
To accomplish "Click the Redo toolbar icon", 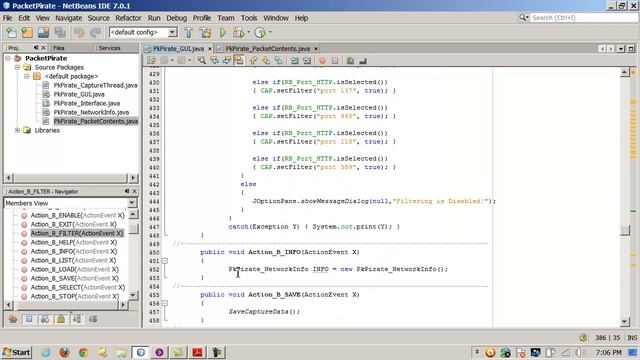I will point(95,32).
